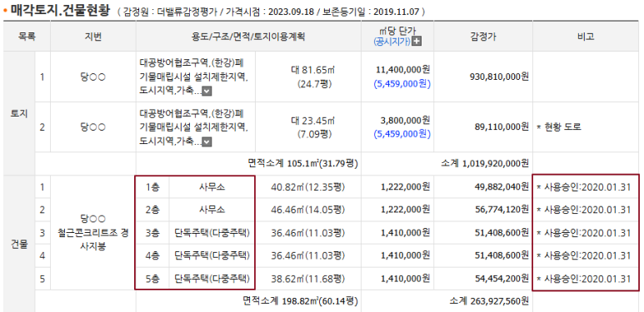Click the ㎡당 단가 column header
644x312 pixels.
click(x=397, y=31)
